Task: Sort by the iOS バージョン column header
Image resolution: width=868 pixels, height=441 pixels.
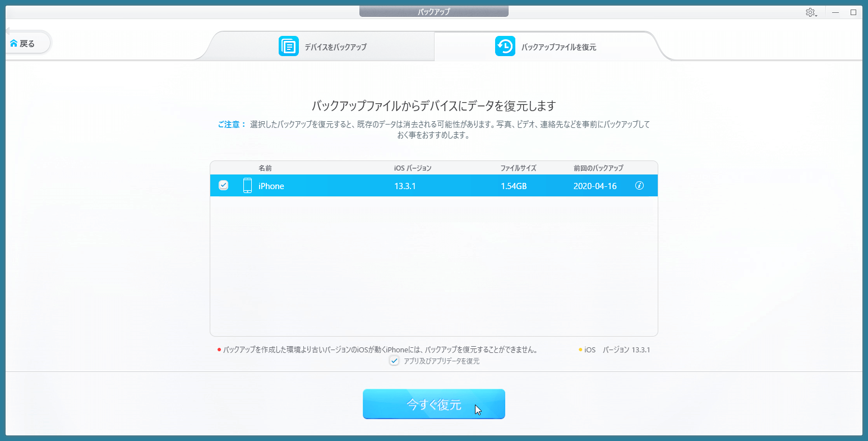Action: [x=413, y=168]
